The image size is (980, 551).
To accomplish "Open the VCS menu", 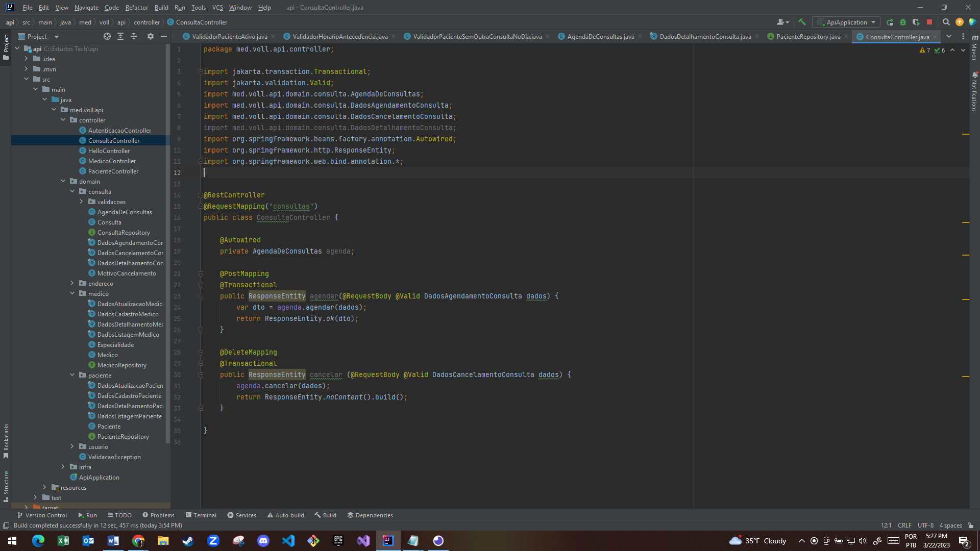I will pyautogui.click(x=217, y=8).
